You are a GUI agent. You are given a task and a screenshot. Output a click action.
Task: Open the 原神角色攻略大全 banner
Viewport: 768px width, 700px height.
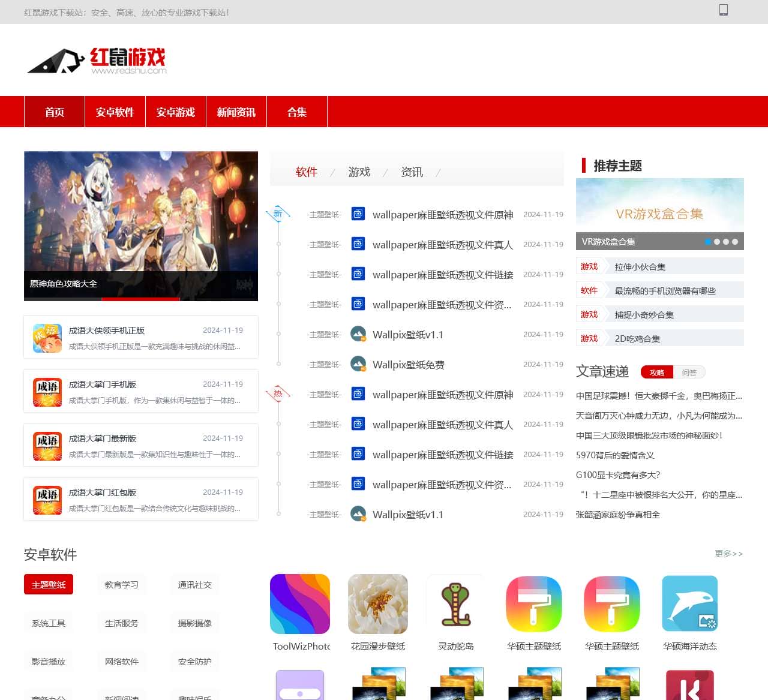(64, 284)
